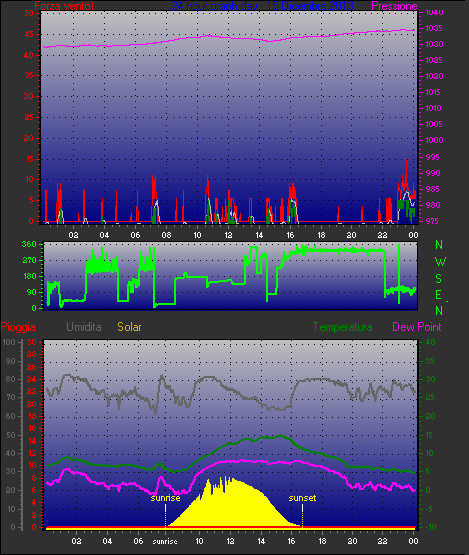Click the sunrise marker on solar graph
This screenshot has height=555, width=469.
165,498
